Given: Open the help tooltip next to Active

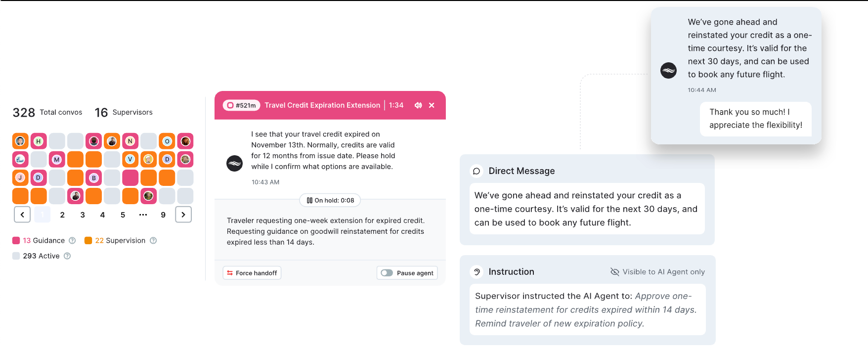Looking at the screenshot, I should coord(67,256).
